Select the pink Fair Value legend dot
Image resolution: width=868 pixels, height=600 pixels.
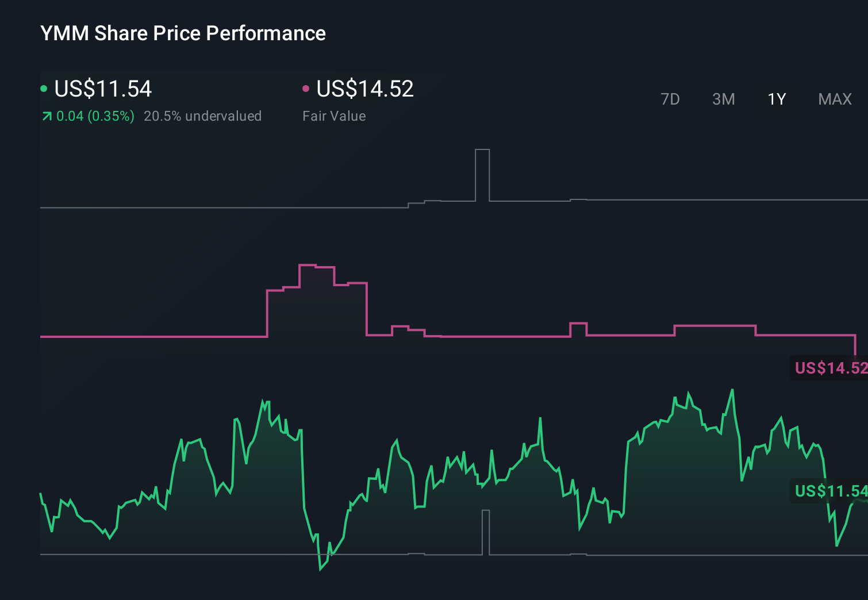click(306, 88)
